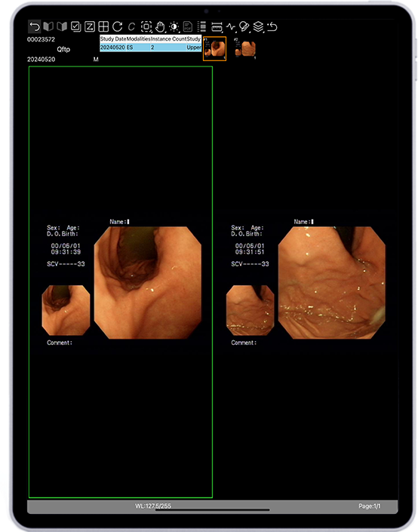
Task: Click the undo reset arrow icon
Action: [x=272, y=26]
